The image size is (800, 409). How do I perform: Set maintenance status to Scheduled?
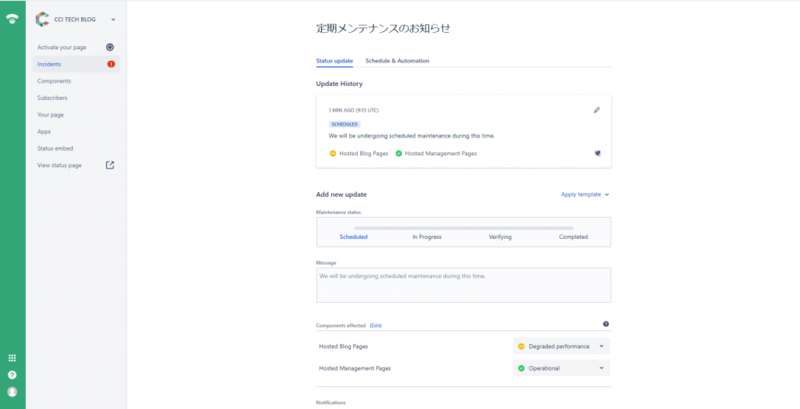pyautogui.click(x=354, y=237)
